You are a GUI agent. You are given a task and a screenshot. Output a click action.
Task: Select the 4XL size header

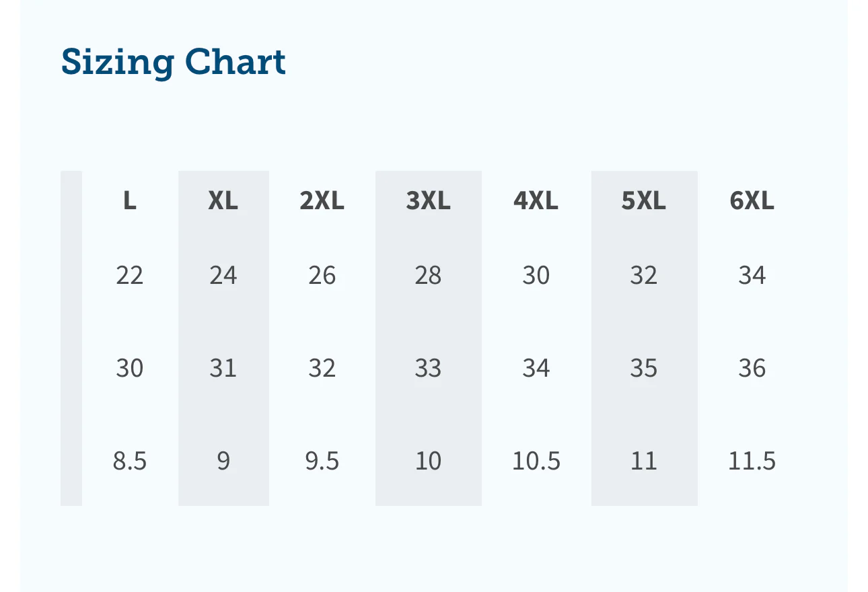point(536,200)
